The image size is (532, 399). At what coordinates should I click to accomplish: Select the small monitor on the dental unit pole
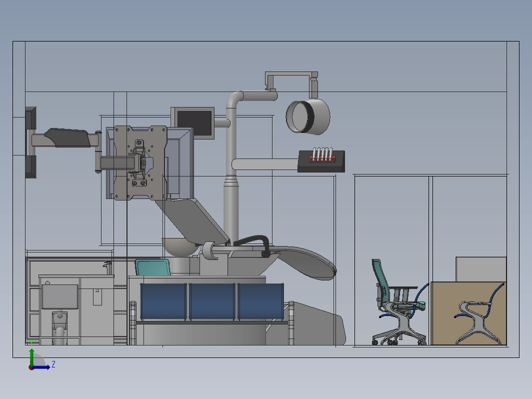coord(192,123)
